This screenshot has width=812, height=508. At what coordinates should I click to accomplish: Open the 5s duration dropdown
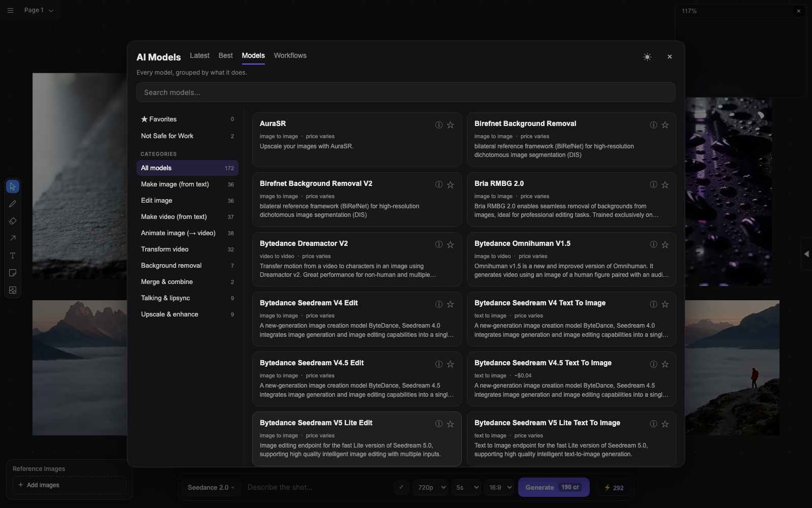click(466, 488)
